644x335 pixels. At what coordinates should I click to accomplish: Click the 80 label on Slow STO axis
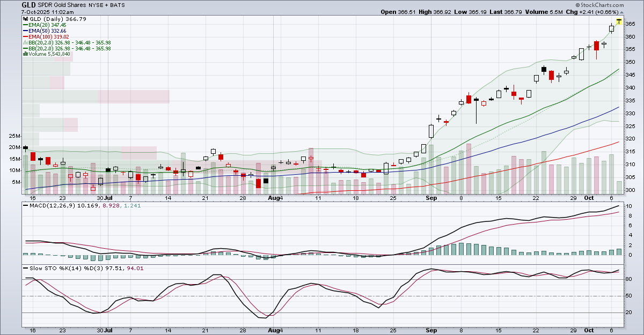[x=629, y=279]
